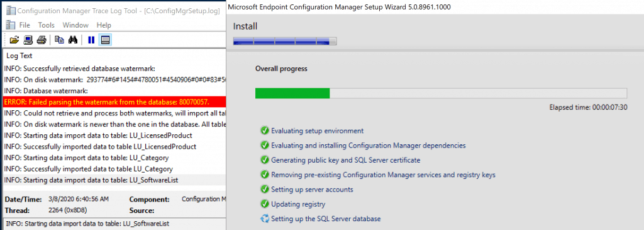This screenshot has width=644, height=230.
Task: Click the Source label in details pane
Action: click(x=142, y=210)
